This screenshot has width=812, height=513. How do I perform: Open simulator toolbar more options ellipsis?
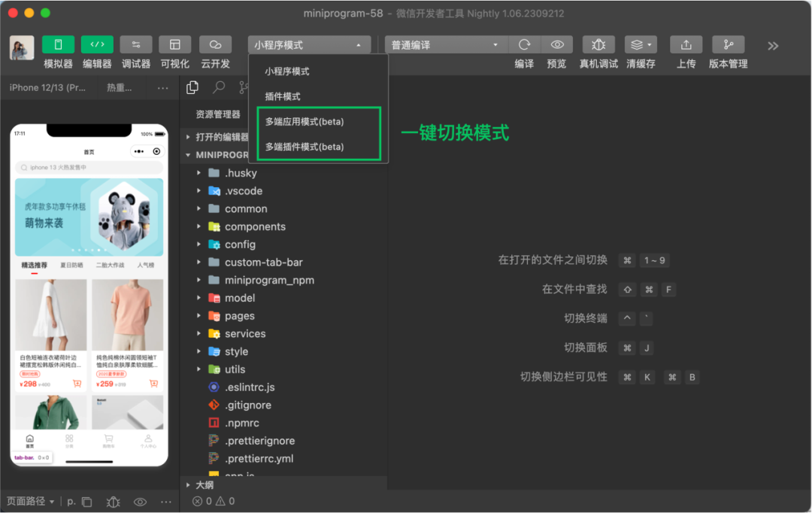click(x=162, y=88)
